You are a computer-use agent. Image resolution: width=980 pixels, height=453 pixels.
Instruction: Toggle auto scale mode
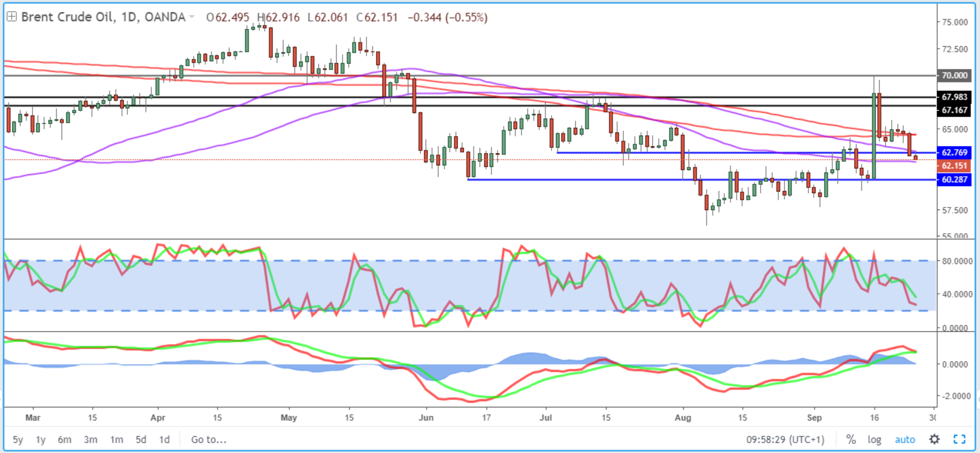(x=905, y=440)
